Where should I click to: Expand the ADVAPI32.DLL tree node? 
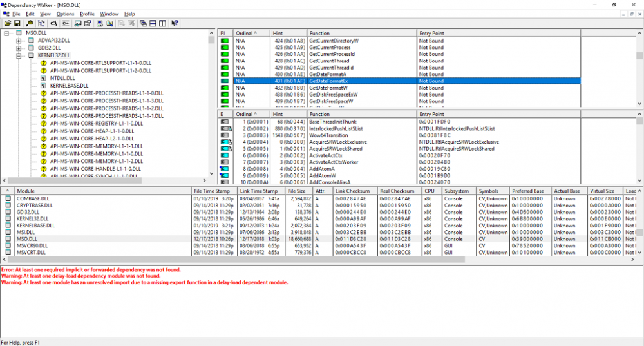pos(19,40)
